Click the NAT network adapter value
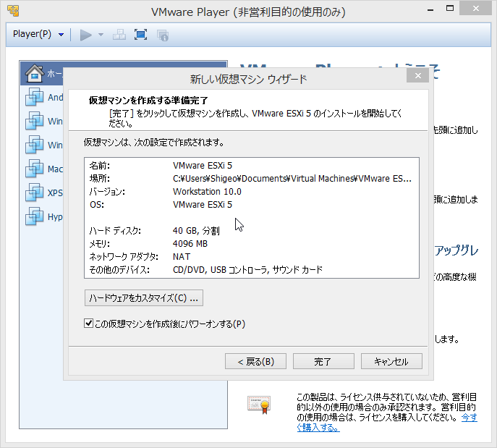Image resolution: width=497 pixels, height=448 pixels. pyautogui.click(x=182, y=256)
